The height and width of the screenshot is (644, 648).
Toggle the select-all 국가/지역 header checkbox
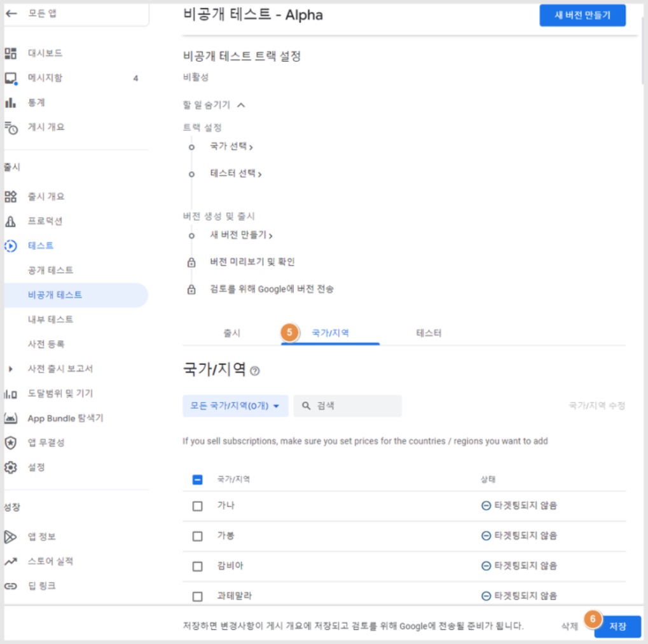(x=198, y=479)
